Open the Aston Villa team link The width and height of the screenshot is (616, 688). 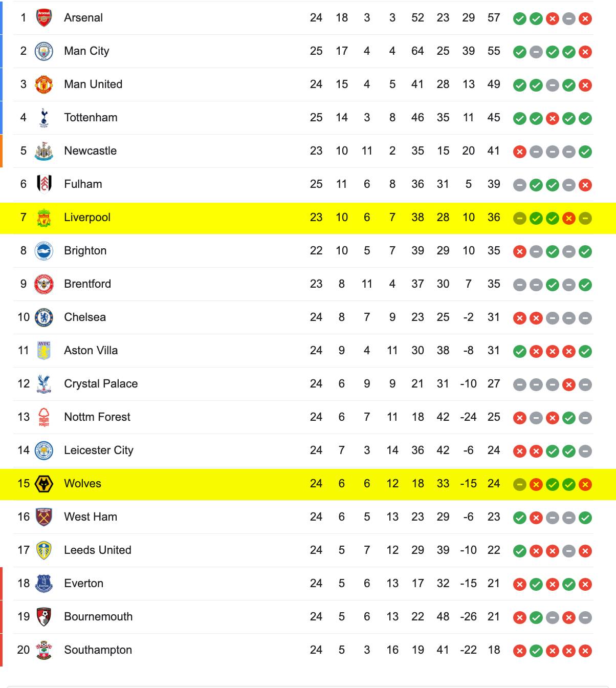click(91, 351)
